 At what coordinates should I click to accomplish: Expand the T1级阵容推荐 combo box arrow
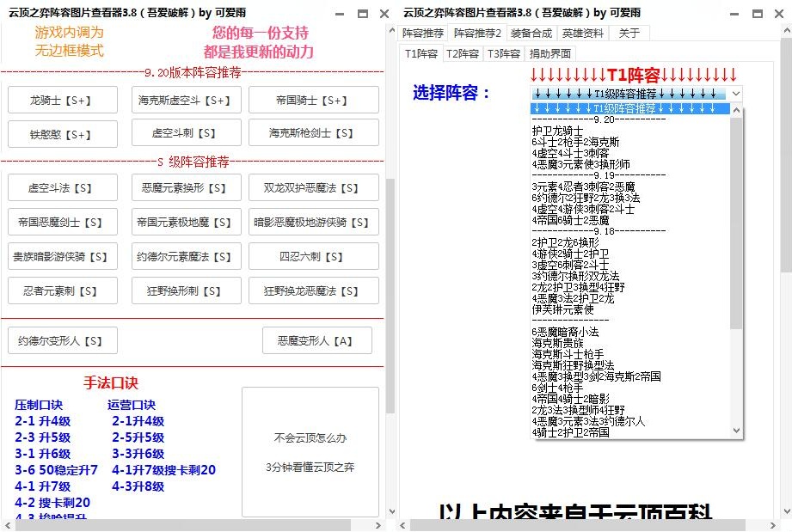click(x=736, y=93)
